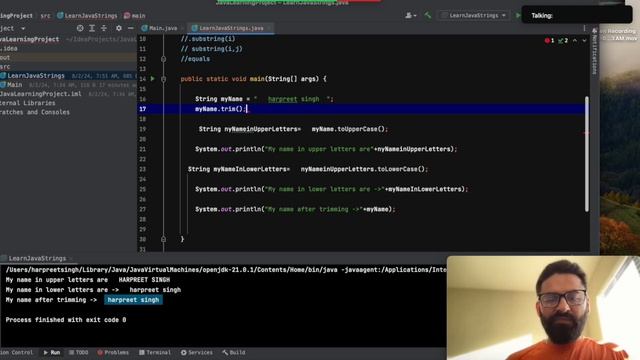Image resolution: width=640 pixels, height=360 pixels.
Task: Click src in navigation breadcrumb
Action: 45,16
